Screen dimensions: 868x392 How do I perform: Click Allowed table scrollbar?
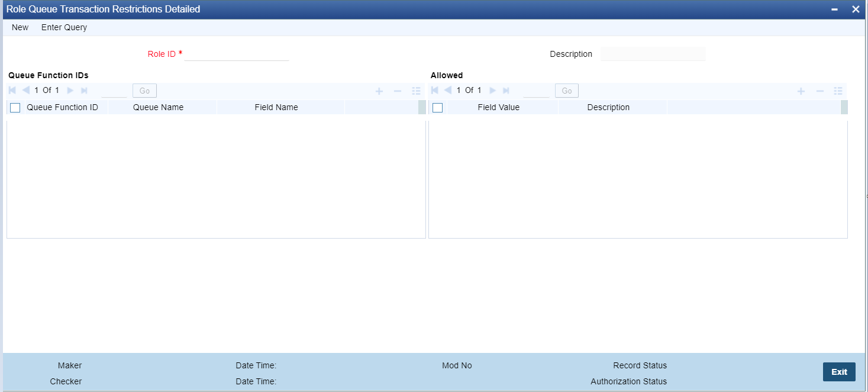tap(844, 107)
